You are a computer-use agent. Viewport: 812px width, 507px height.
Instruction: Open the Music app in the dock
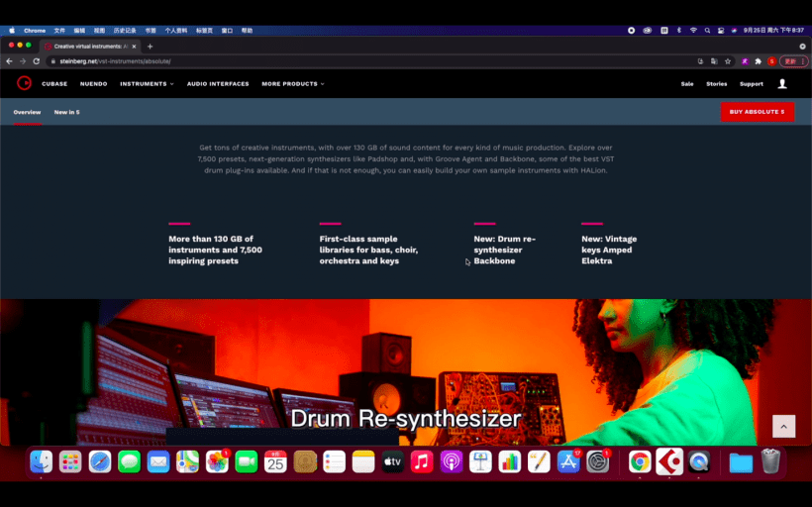point(422,461)
